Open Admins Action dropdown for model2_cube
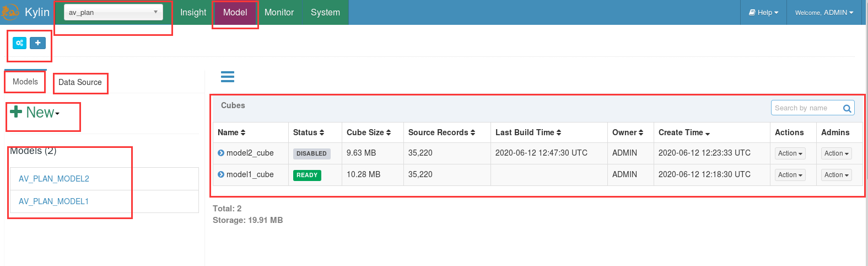The image size is (868, 266). pos(837,153)
